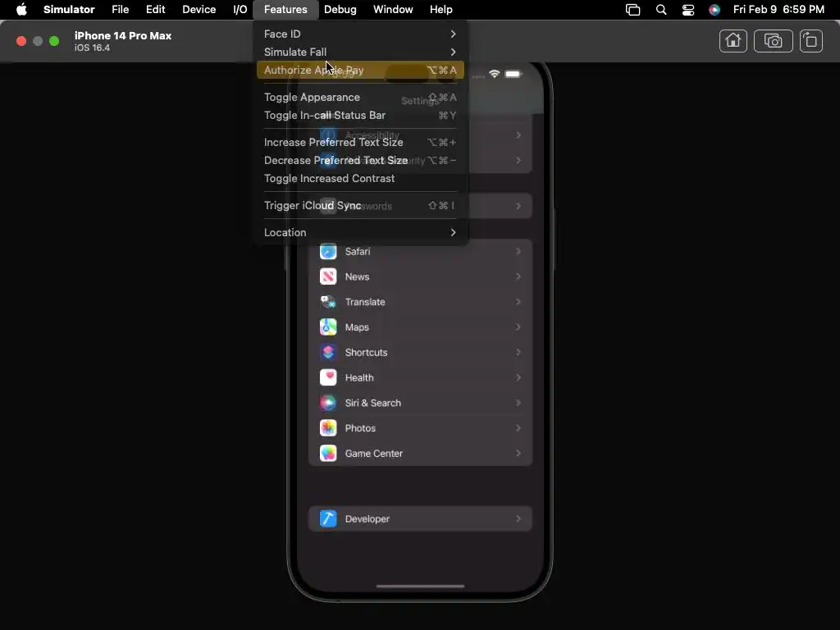Image resolution: width=840 pixels, height=630 pixels.
Task: Open the Shortcuts row chevron
Action: [x=518, y=352]
